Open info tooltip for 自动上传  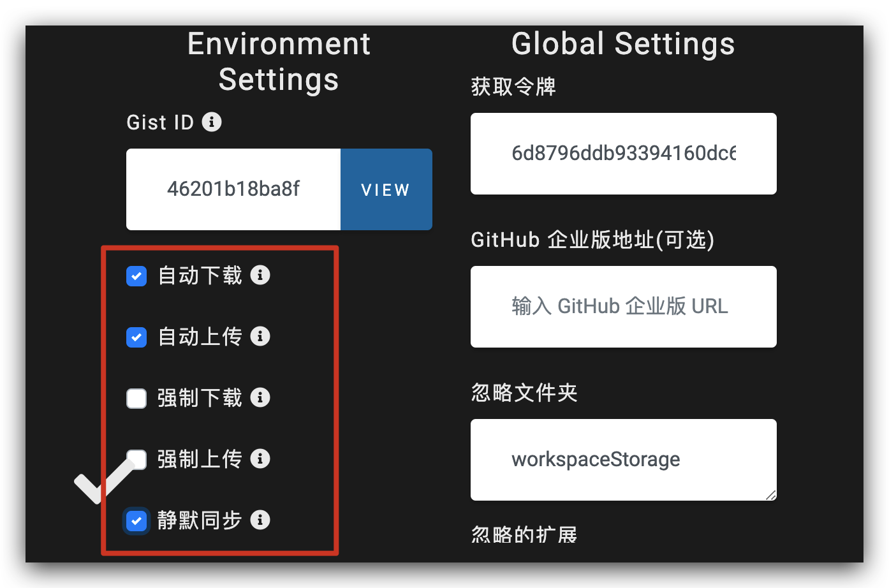pyautogui.click(x=260, y=336)
